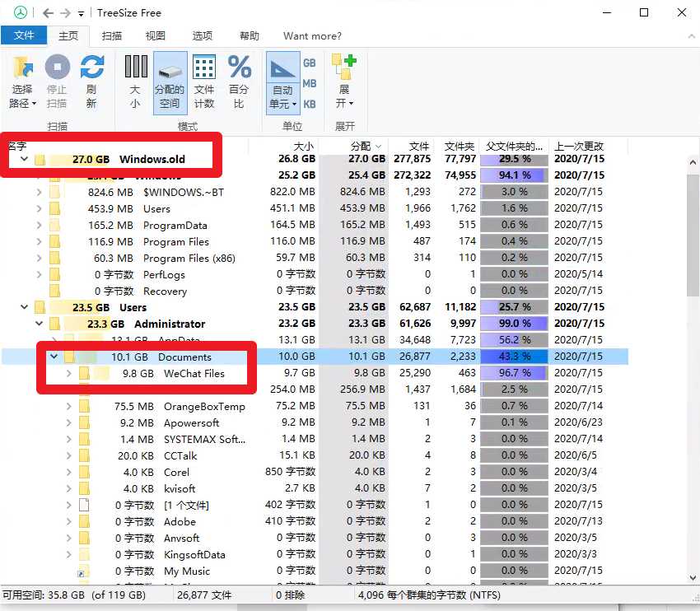
Task: Open quick access toolbar customize dropdown
Action: [81, 14]
